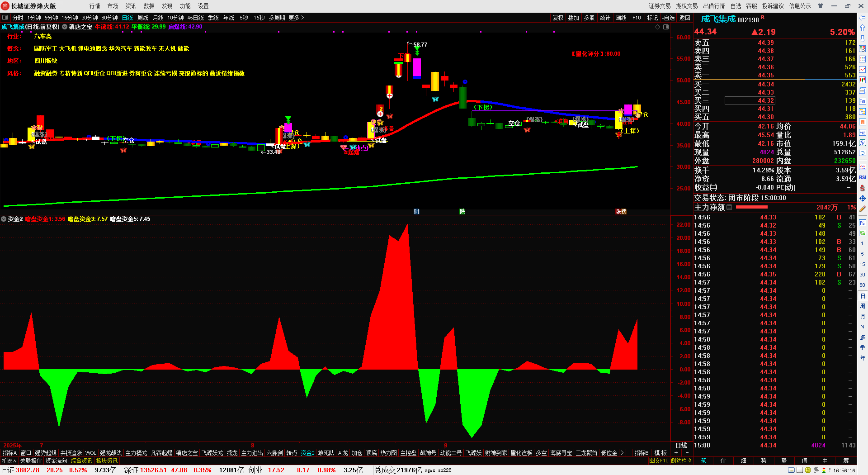Click the 买三 price 44.32 field
The image size is (868, 475).
point(750,100)
